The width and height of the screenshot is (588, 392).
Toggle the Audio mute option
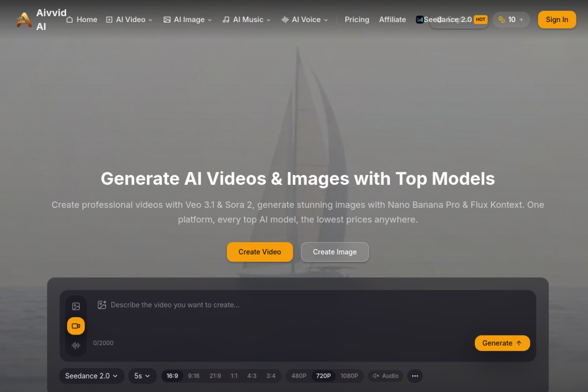[x=385, y=376]
